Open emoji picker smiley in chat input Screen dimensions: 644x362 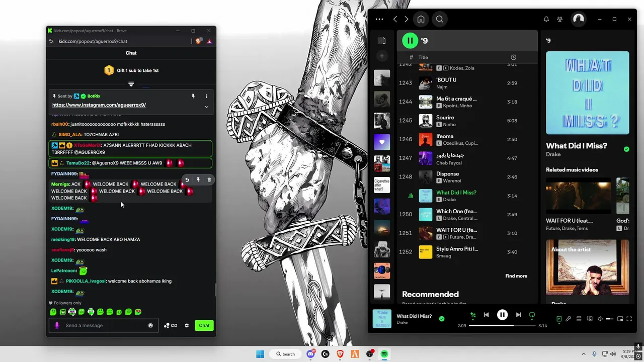click(150, 325)
